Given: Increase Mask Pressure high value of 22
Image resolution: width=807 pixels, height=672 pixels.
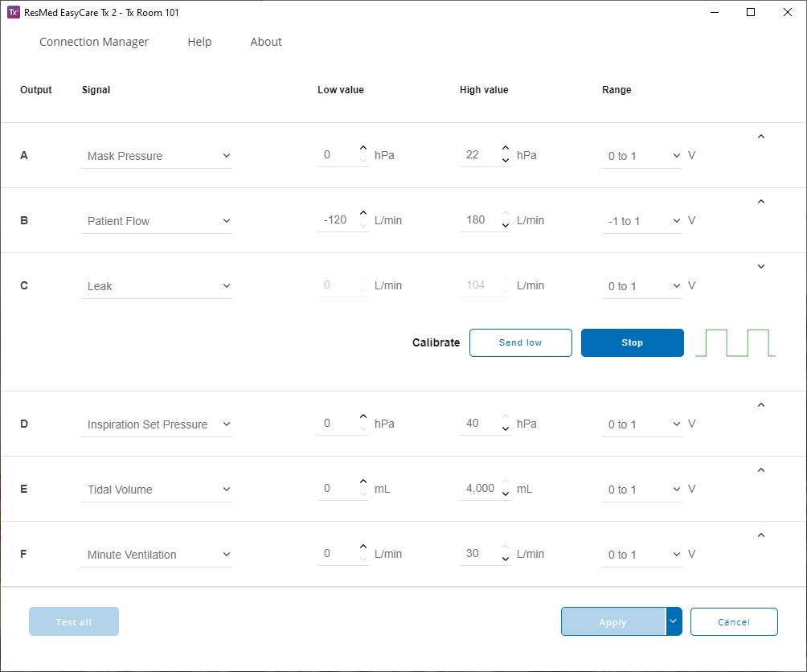Looking at the screenshot, I should point(506,148).
